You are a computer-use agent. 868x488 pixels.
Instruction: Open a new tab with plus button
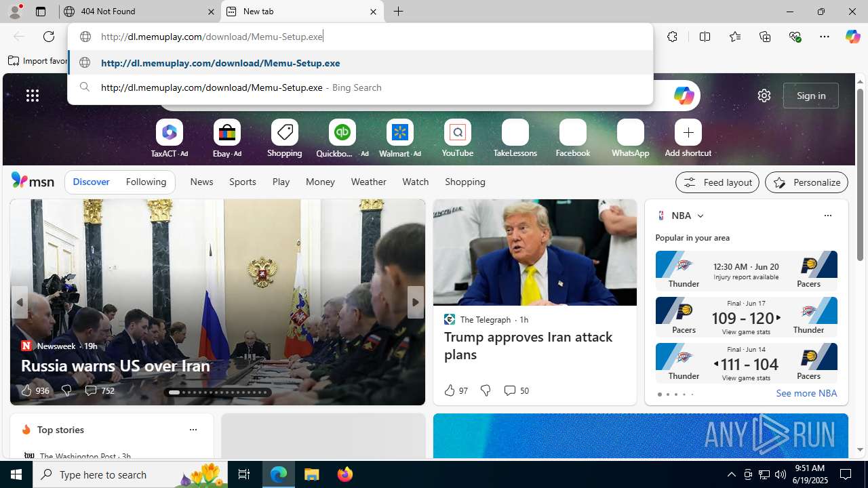[x=399, y=12]
